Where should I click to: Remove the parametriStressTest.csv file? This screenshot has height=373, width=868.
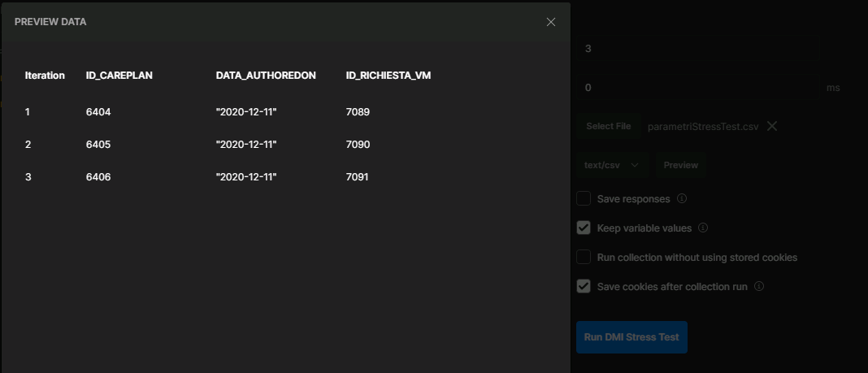coord(771,126)
